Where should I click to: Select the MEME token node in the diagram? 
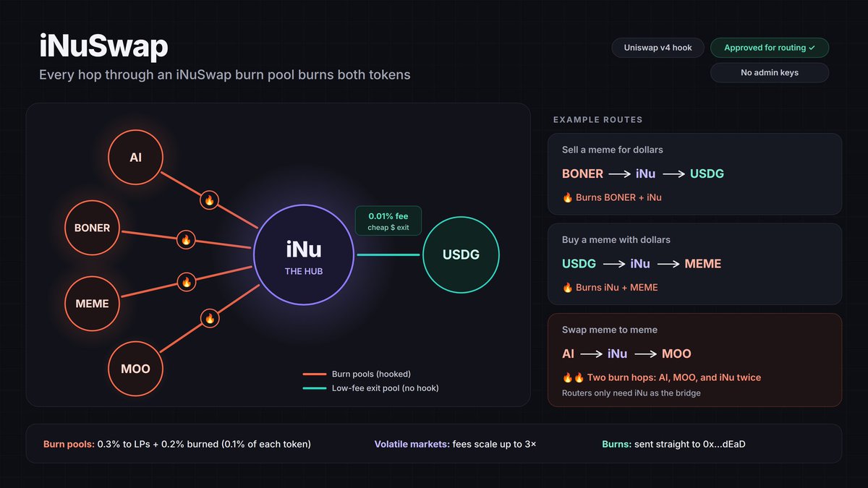pos(93,303)
